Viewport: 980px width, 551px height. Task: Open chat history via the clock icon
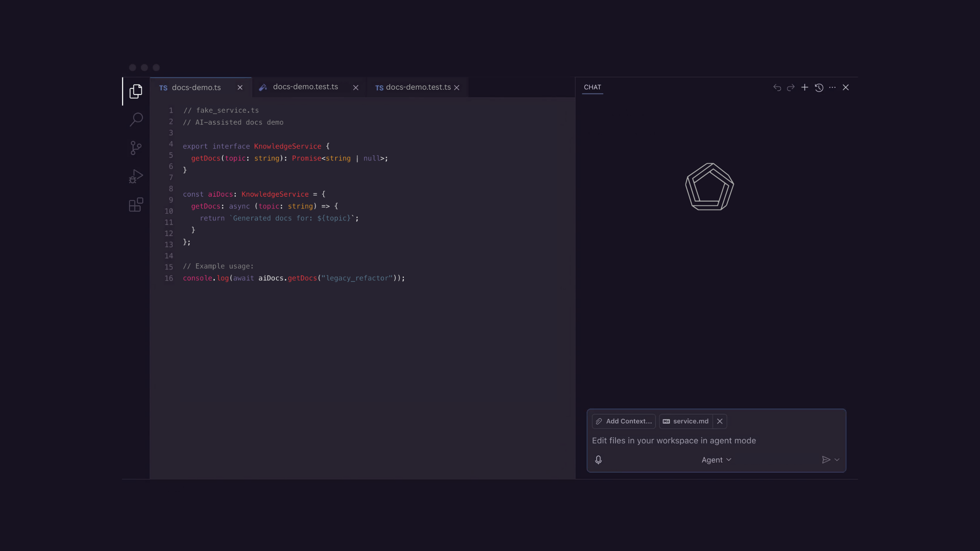coord(819,87)
